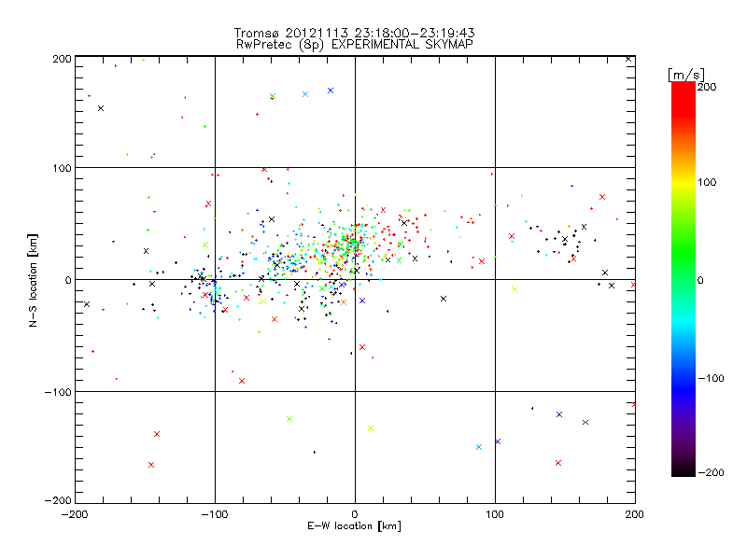747x560 pixels.
Task: Click the title line "Tromsø 20121113 23:18:00-23:19:43"
Action: (x=354, y=33)
